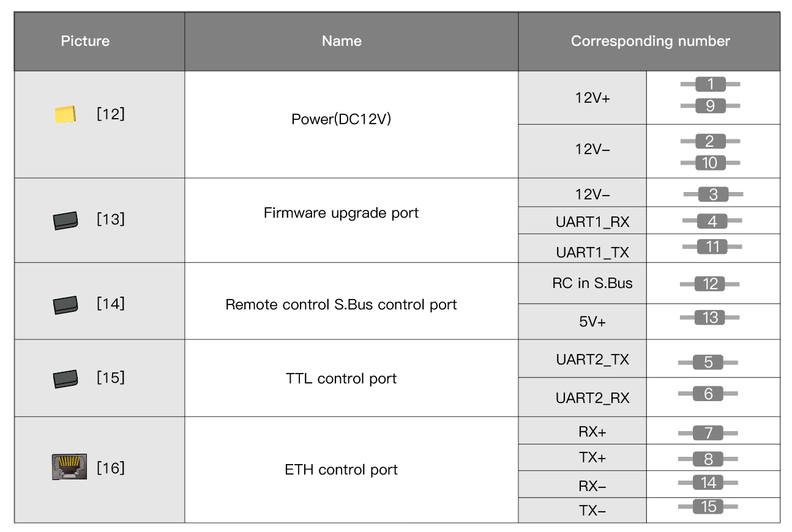Click the "Corresponding number" column header
The image size is (792, 532).
tap(650, 41)
